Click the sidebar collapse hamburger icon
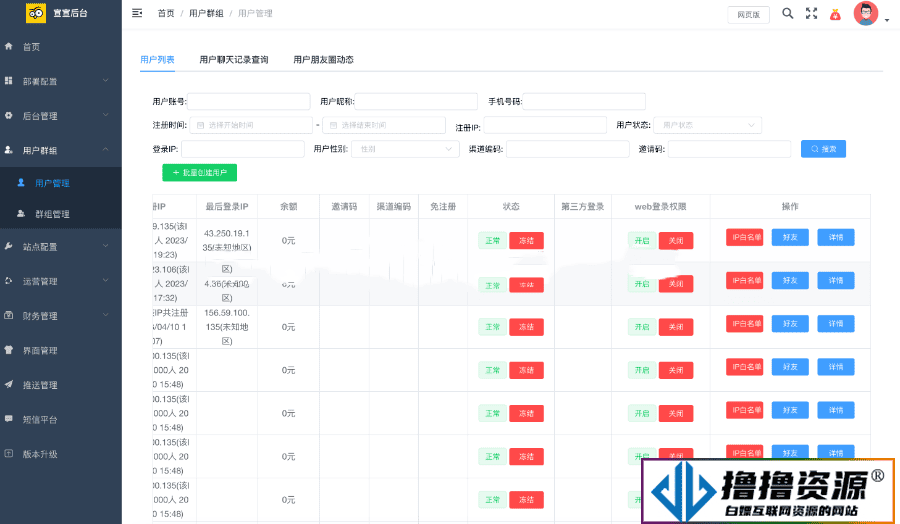The width and height of the screenshot is (900, 524). (137, 13)
